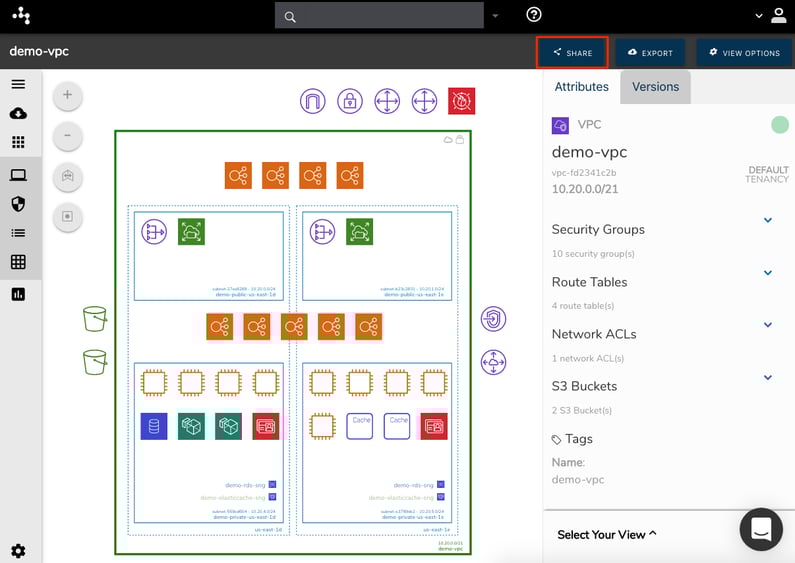Screen dimensions: 795x563
Task: Click the '2 S3 Bucket(s)' text
Action: coord(582,410)
